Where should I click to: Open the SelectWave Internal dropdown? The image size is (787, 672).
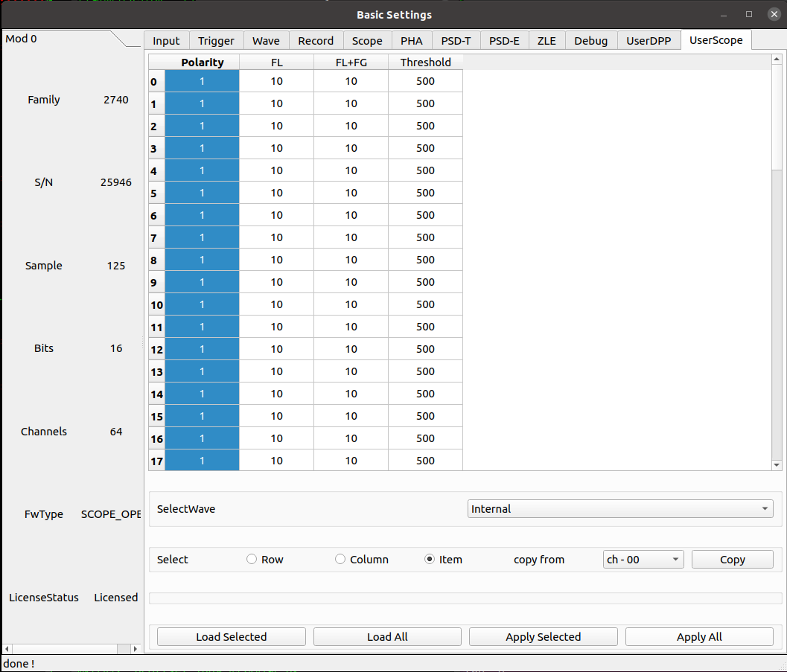pyautogui.click(x=620, y=509)
